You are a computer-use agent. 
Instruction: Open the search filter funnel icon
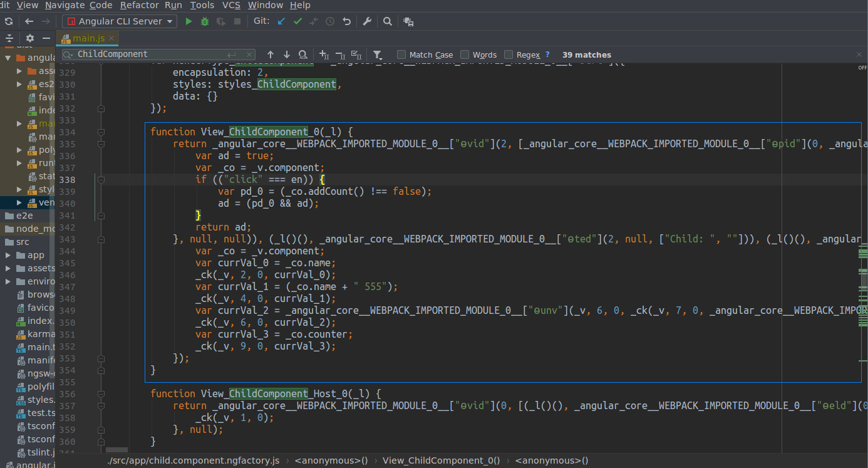[x=378, y=55]
